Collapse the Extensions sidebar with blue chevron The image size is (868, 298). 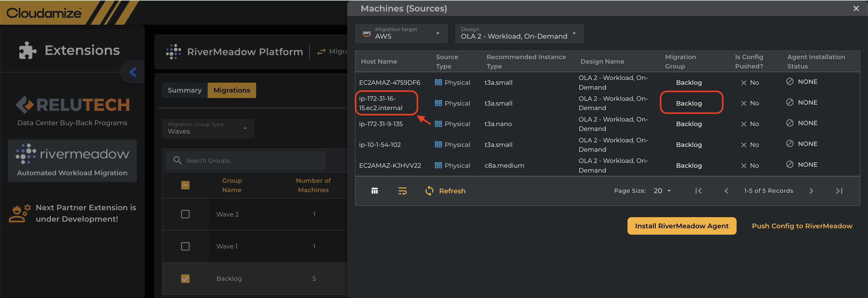[x=133, y=72]
